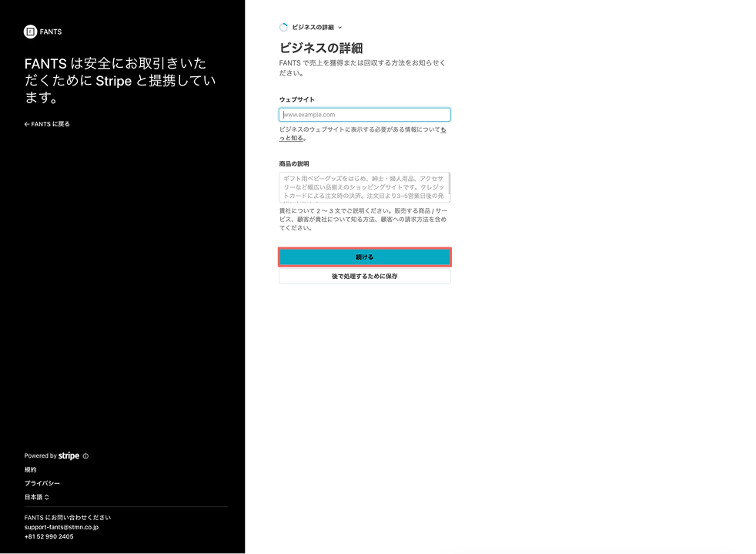The width and height of the screenshot is (756, 554).
Task: Click support-fants@stmn.co.jp email address
Action: coord(62,527)
